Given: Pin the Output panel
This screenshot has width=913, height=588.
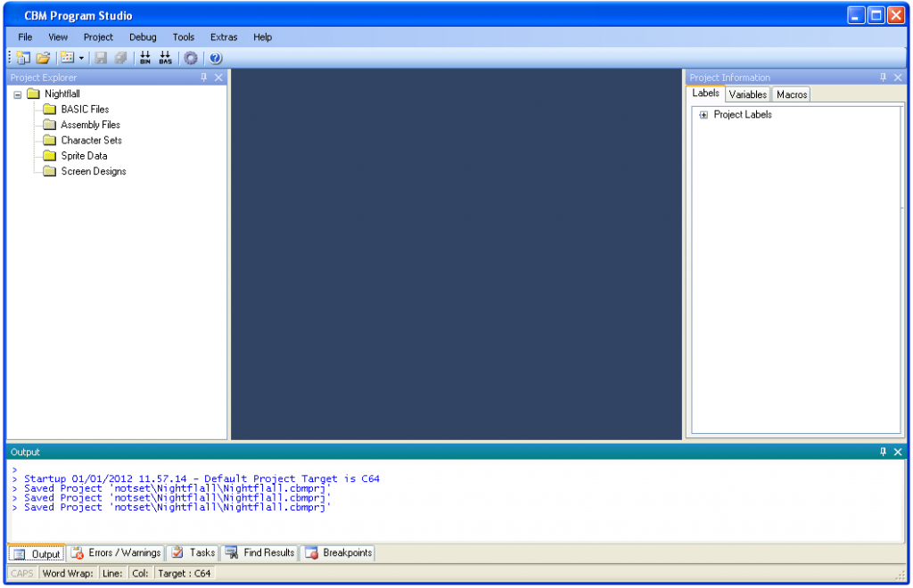Looking at the screenshot, I should tap(884, 452).
